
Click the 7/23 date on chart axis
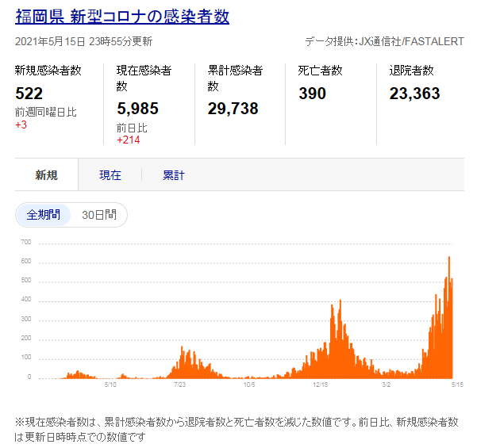[180, 385]
